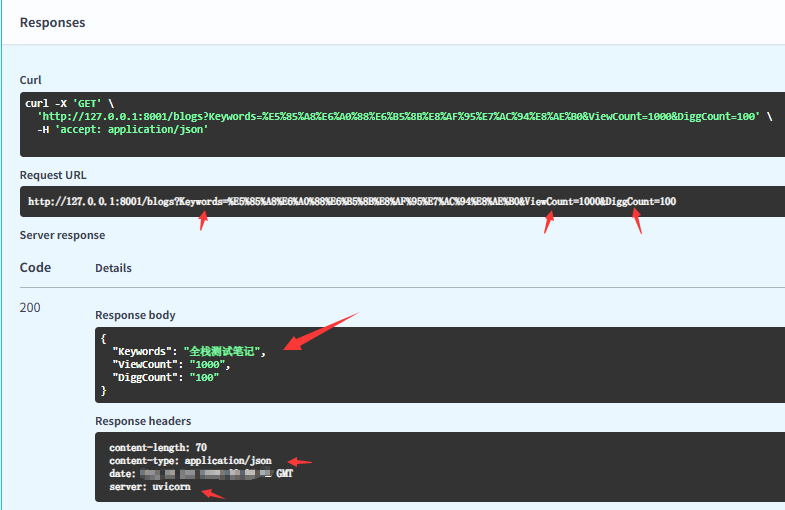785x510 pixels.
Task: Click the Request URL value box
Action: point(403,202)
